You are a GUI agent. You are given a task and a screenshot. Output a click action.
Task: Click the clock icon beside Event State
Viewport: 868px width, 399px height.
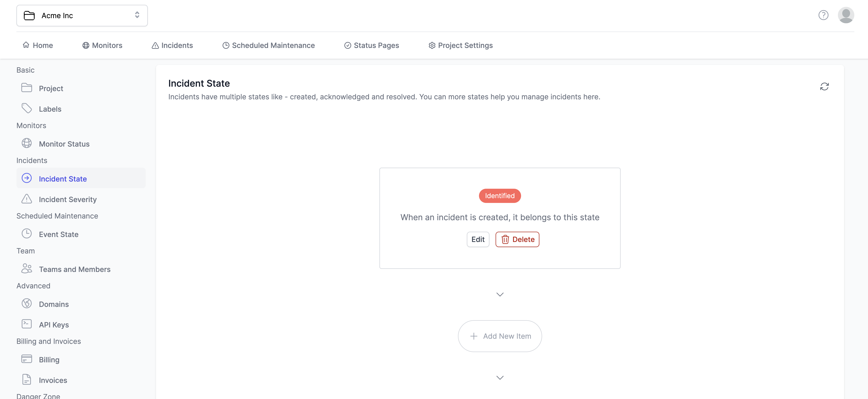27,234
